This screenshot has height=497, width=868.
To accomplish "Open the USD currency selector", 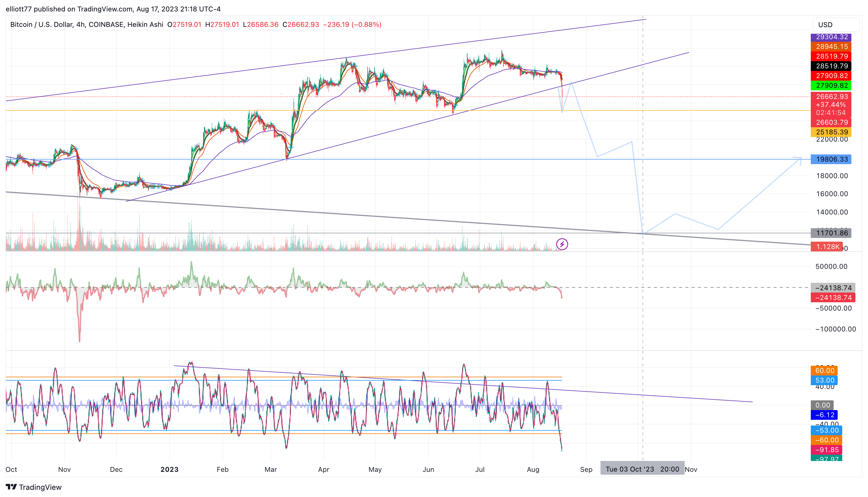I will point(836,25).
